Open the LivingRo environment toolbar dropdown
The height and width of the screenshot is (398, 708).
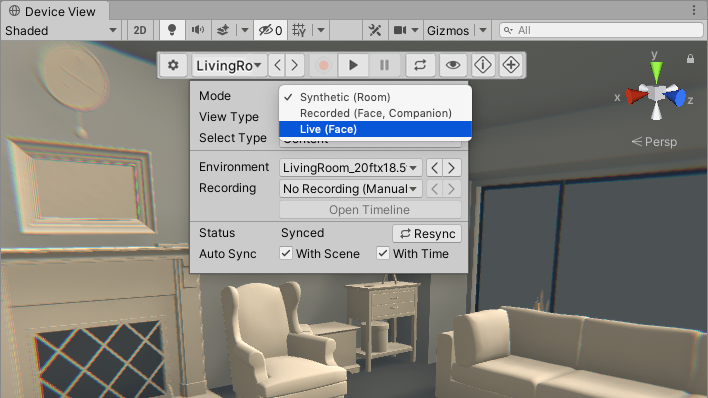(229, 66)
